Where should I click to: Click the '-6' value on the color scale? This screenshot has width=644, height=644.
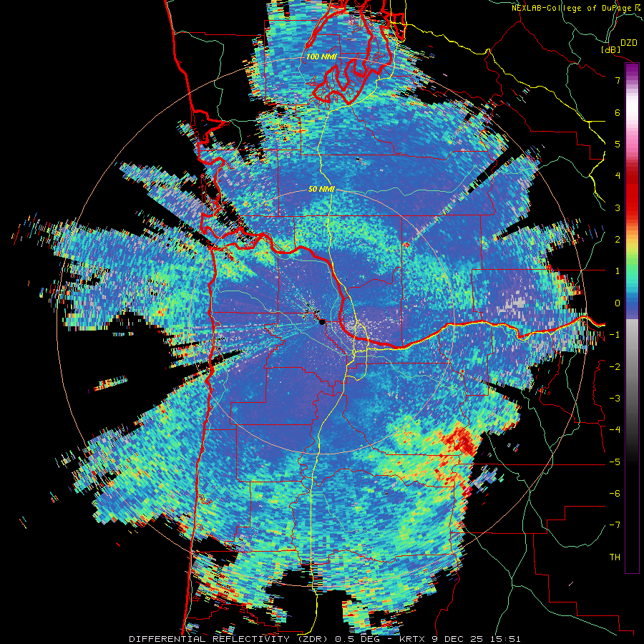615,494
